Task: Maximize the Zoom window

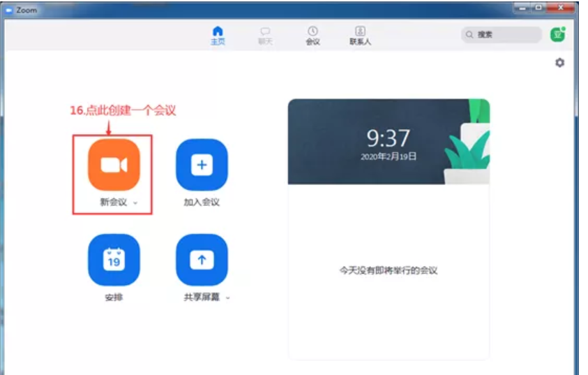Action: pos(538,8)
